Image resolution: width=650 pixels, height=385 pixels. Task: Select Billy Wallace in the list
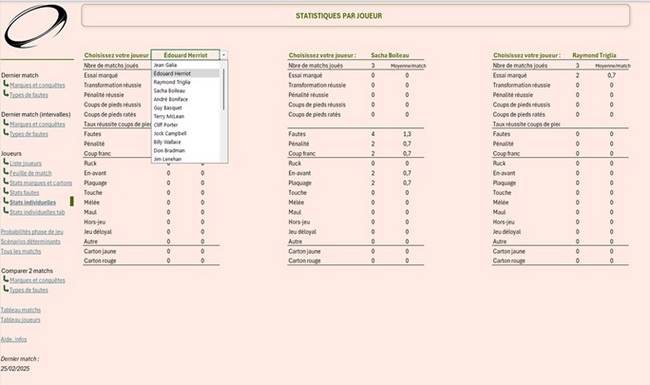pos(167,142)
